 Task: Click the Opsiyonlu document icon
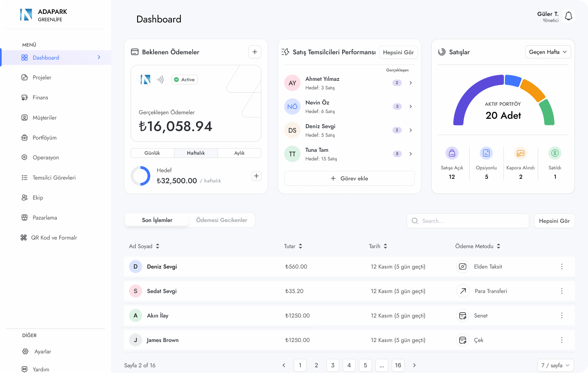click(x=486, y=153)
